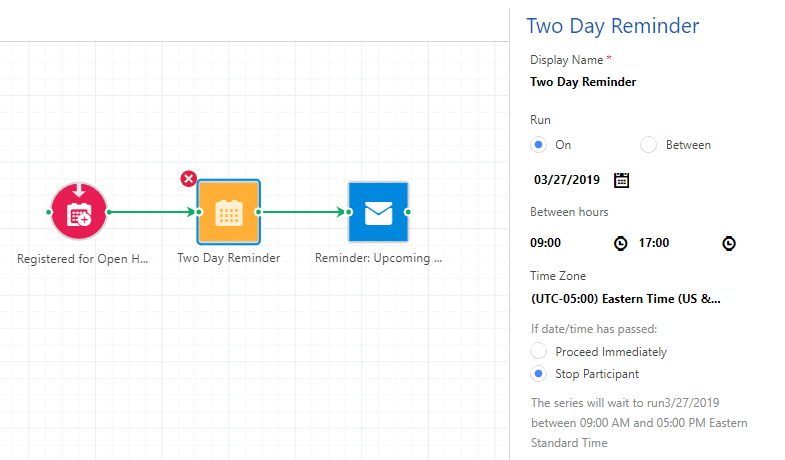
Task: Open the Time Zone Eastern Time dropdown
Action: (626, 299)
